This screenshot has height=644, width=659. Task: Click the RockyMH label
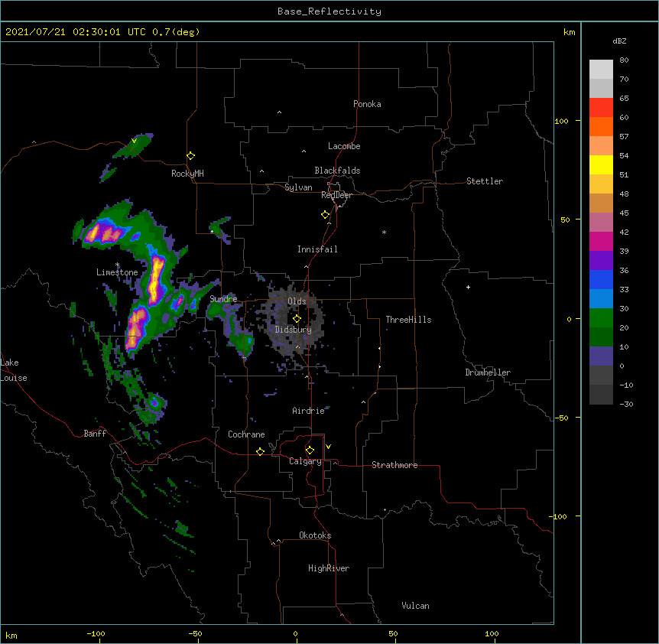point(187,174)
